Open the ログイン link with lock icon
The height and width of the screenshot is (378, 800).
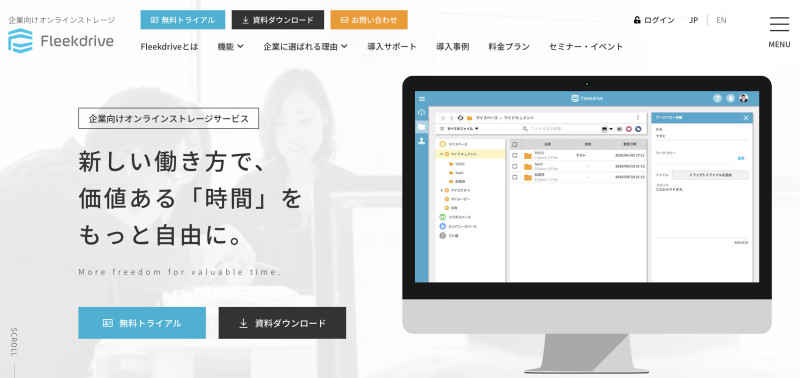pyautogui.click(x=654, y=20)
